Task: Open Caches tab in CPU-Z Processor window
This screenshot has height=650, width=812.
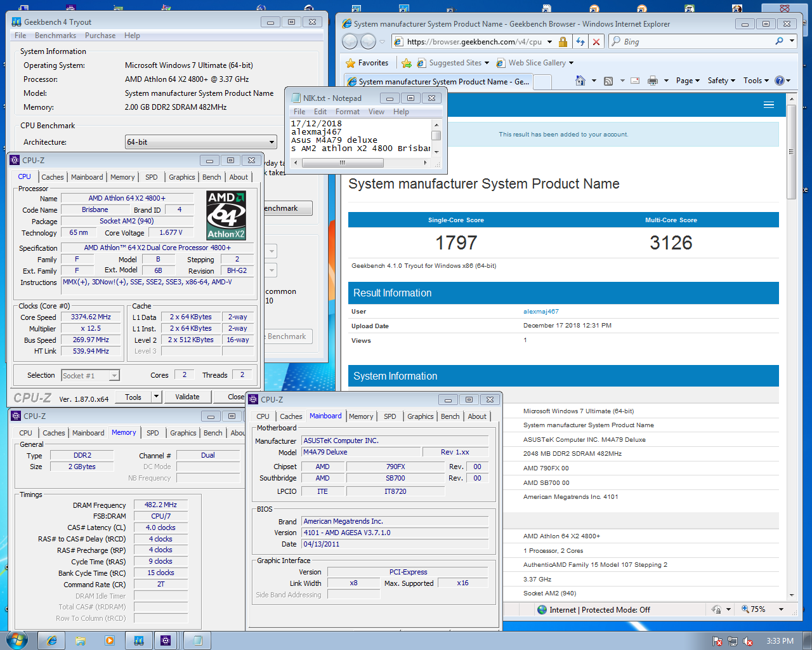Action: (x=53, y=177)
